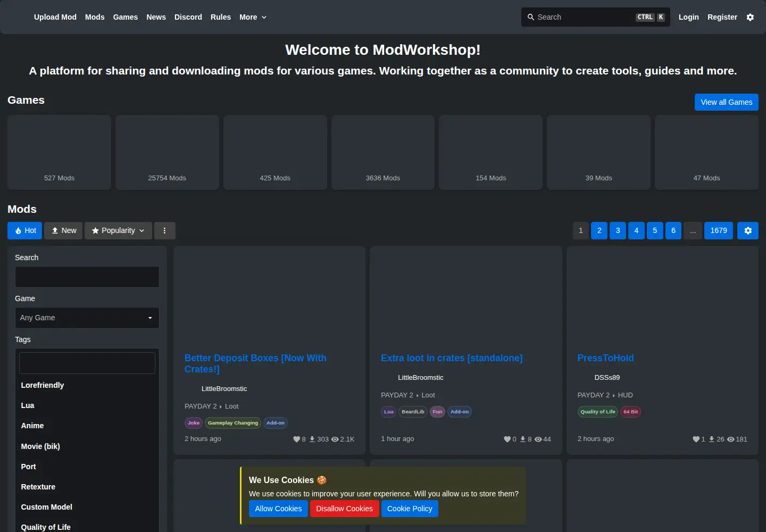
Task: Open PressToHold mod title
Action: [605, 358]
